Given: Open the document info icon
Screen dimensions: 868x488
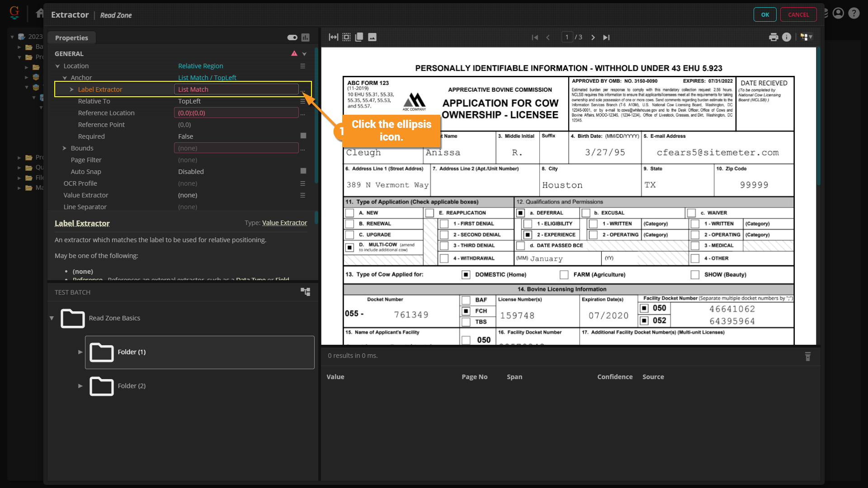Looking at the screenshot, I should (x=787, y=38).
